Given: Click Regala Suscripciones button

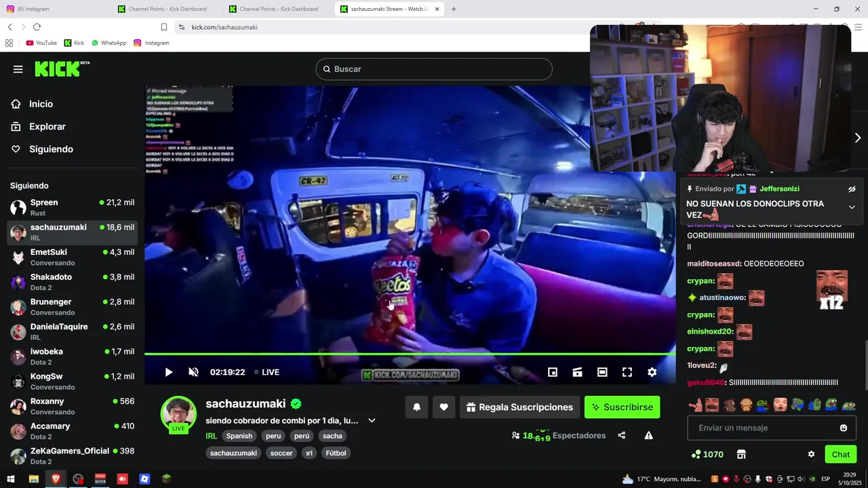Looking at the screenshot, I should 519,407.
